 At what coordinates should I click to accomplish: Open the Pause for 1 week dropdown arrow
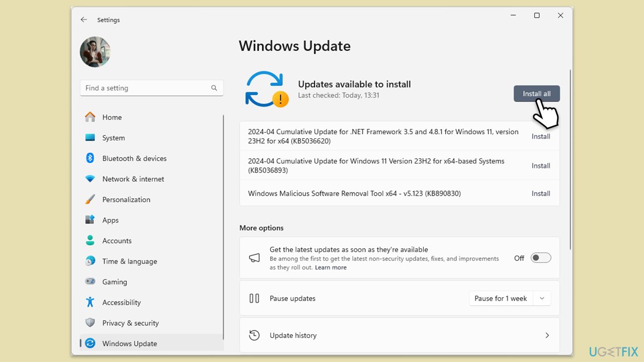click(542, 298)
